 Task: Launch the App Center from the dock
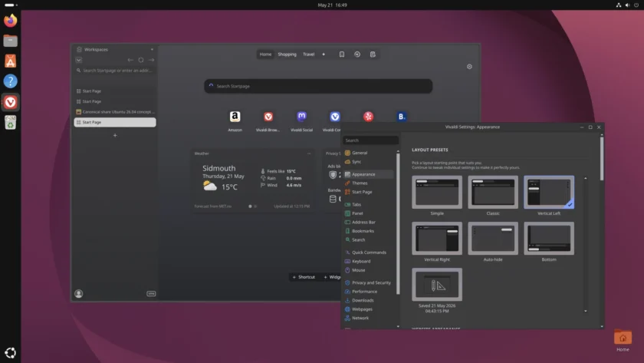coord(10,61)
